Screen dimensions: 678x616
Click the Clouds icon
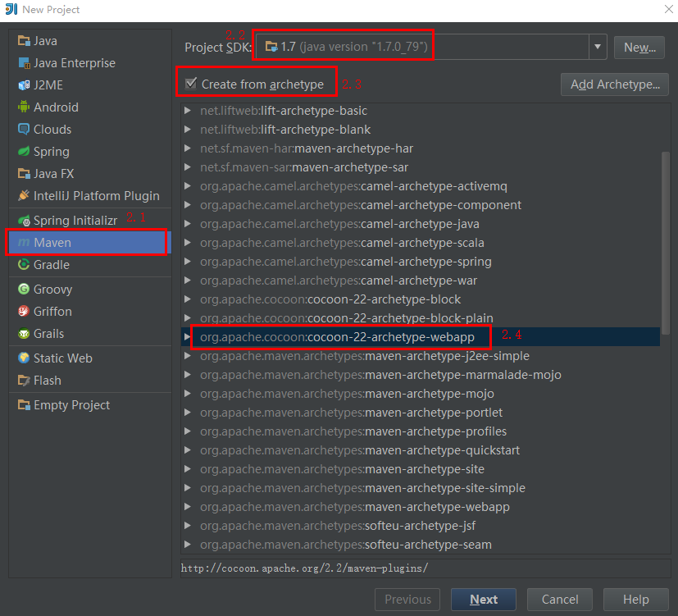pos(24,130)
